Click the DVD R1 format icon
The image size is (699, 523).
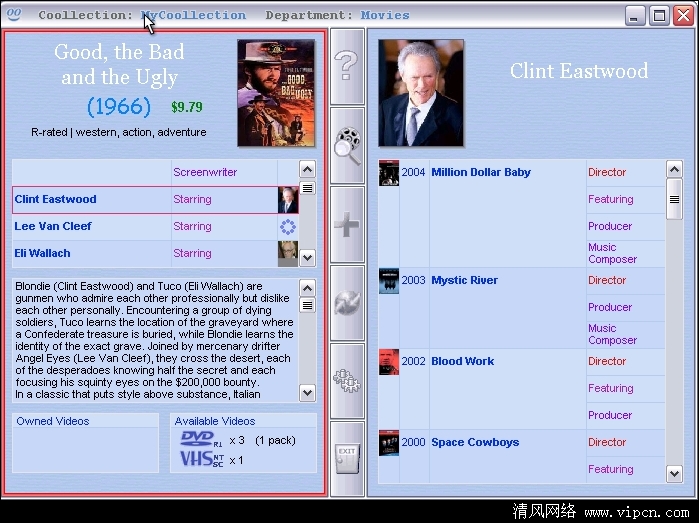[x=201, y=440]
